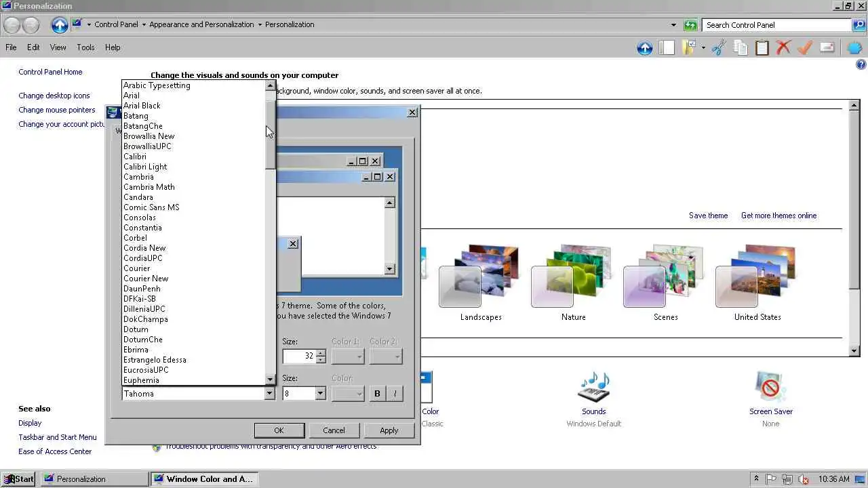Screen dimensions: 868x488
Task: Open the Edit menu
Action: (x=33, y=47)
